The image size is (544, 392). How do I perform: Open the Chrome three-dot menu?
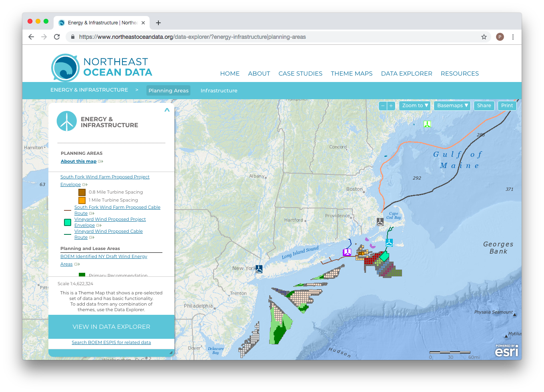coord(513,37)
